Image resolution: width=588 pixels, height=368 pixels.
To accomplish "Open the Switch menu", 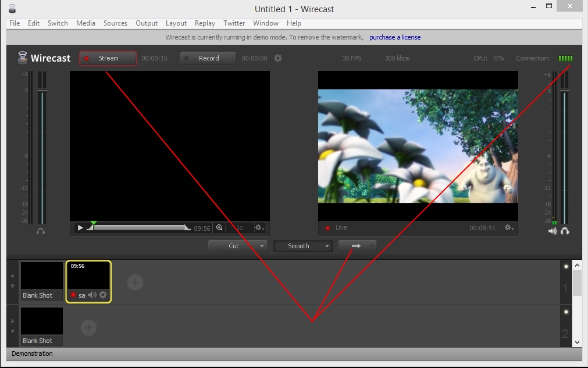I will tap(58, 23).
